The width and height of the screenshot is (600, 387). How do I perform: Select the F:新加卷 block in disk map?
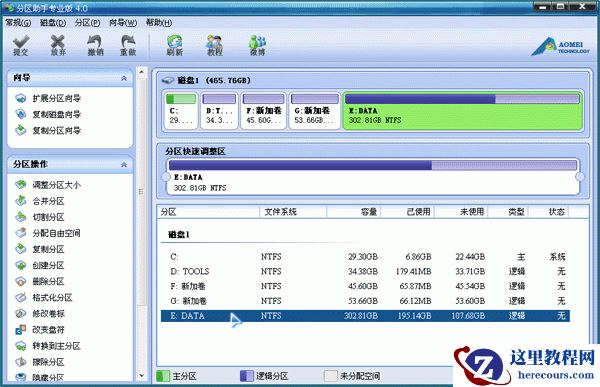click(x=264, y=110)
